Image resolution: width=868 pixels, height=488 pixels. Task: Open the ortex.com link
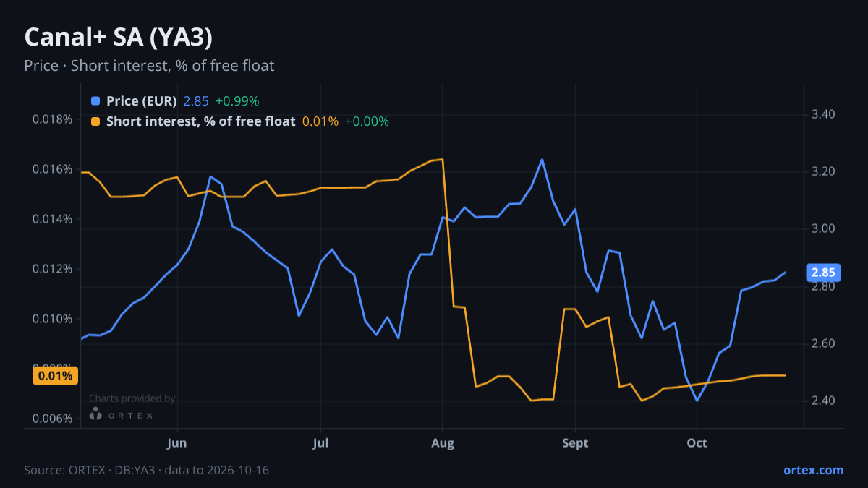[x=814, y=470]
